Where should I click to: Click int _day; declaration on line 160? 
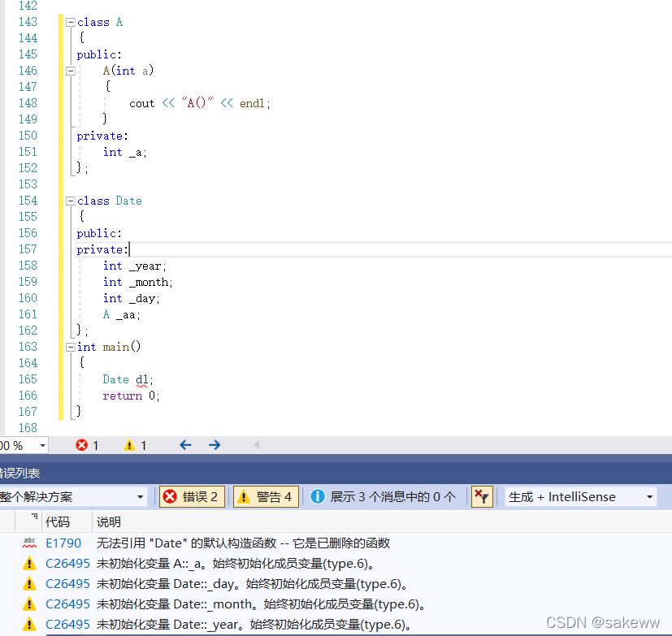pyautogui.click(x=131, y=299)
